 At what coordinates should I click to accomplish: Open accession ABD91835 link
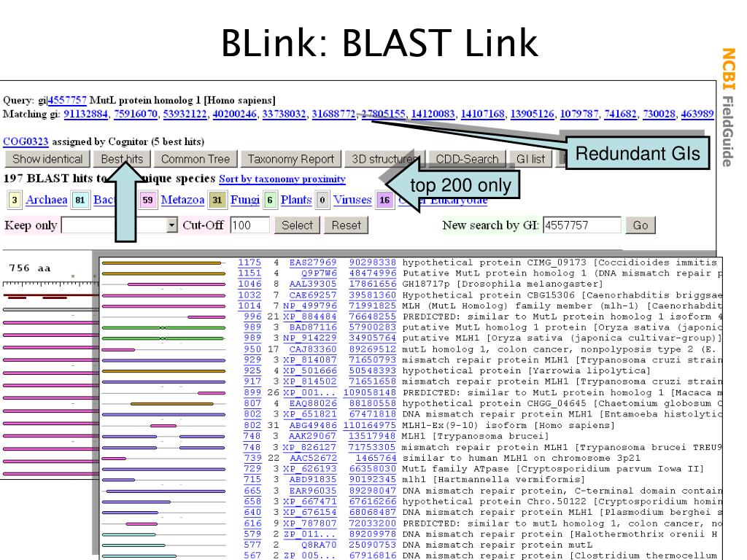coord(313,480)
